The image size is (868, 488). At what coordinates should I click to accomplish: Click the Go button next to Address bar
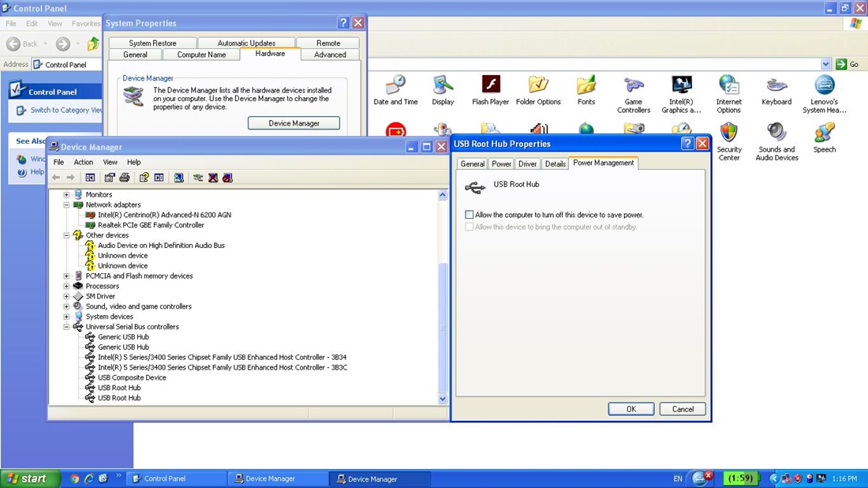847,64
